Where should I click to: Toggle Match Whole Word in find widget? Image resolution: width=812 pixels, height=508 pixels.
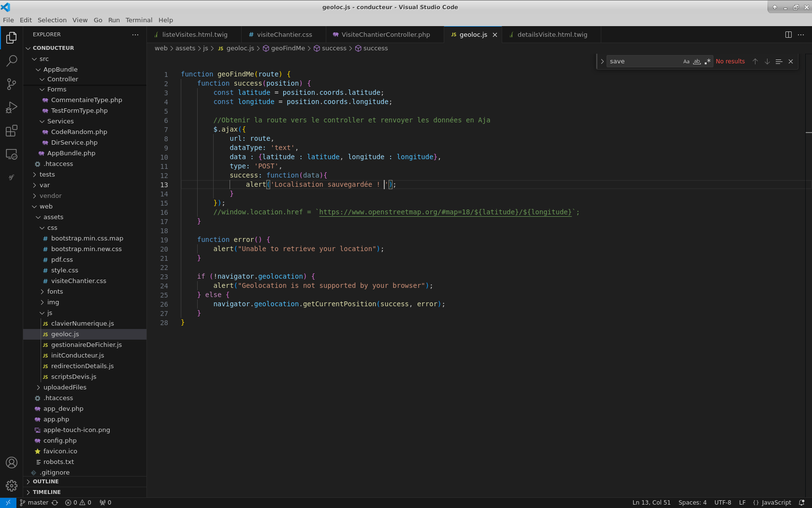click(696, 61)
